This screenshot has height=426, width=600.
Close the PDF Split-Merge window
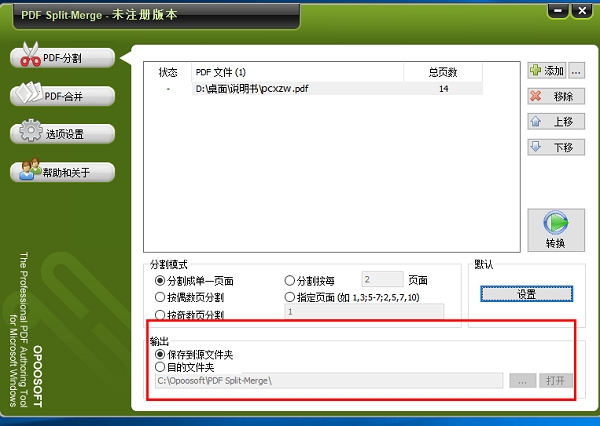582,10
